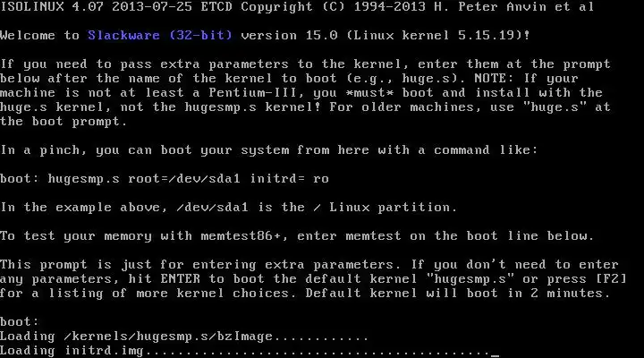Click the blue Slackware (32-bit) text
Image resolution: width=644 pixels, height=358 pixels.
(x=160, y=36)
